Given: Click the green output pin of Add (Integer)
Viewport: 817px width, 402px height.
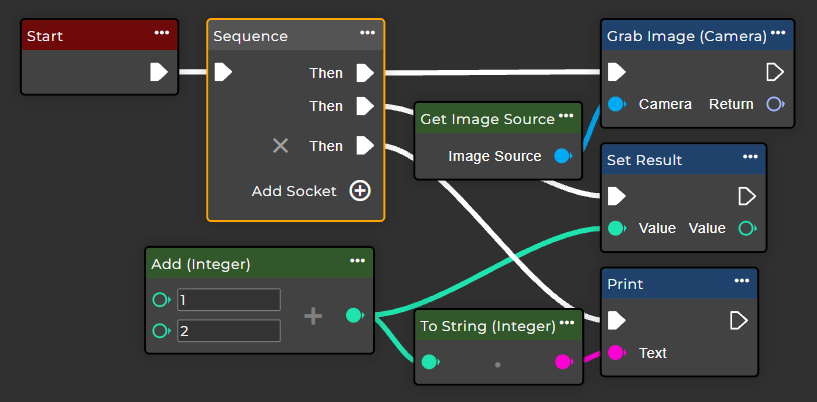Looking at the screenshot, I should [353, 316].
